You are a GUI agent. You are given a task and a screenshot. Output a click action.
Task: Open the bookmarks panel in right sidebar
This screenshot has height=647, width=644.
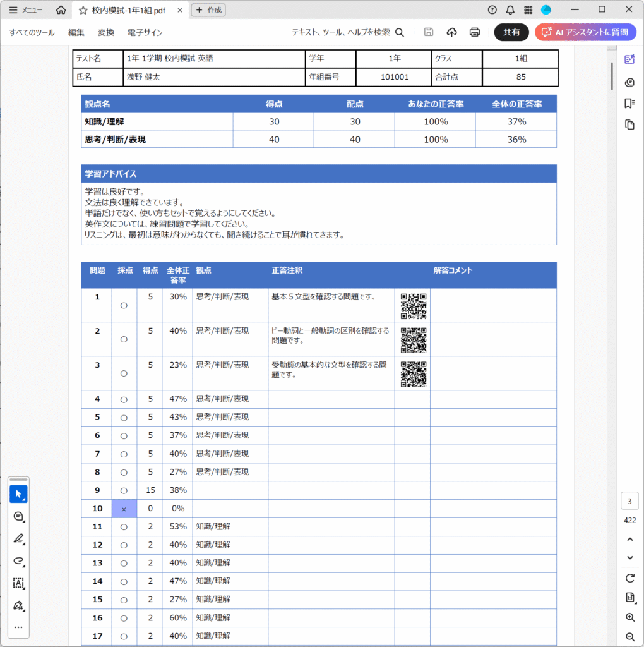click(x=629, y=103)
